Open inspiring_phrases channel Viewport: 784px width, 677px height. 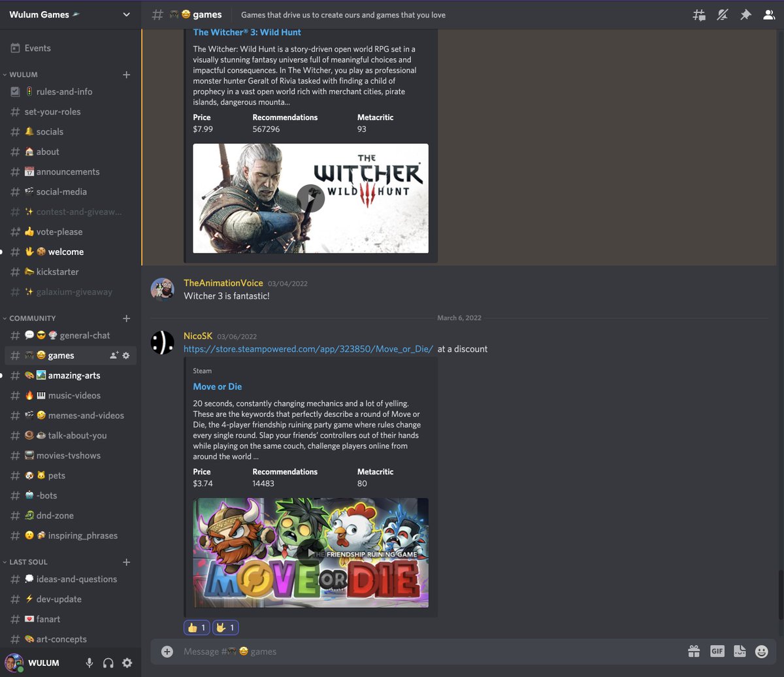(71, 536)
